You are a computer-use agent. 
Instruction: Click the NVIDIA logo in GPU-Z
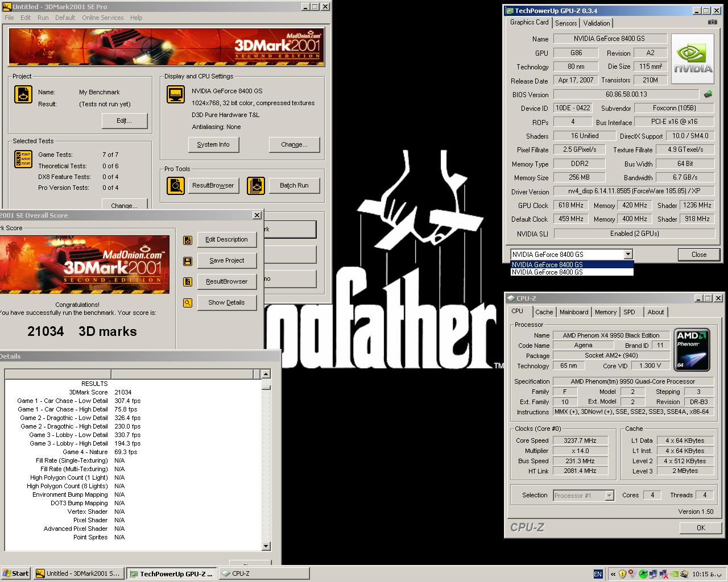click(693, 59)
